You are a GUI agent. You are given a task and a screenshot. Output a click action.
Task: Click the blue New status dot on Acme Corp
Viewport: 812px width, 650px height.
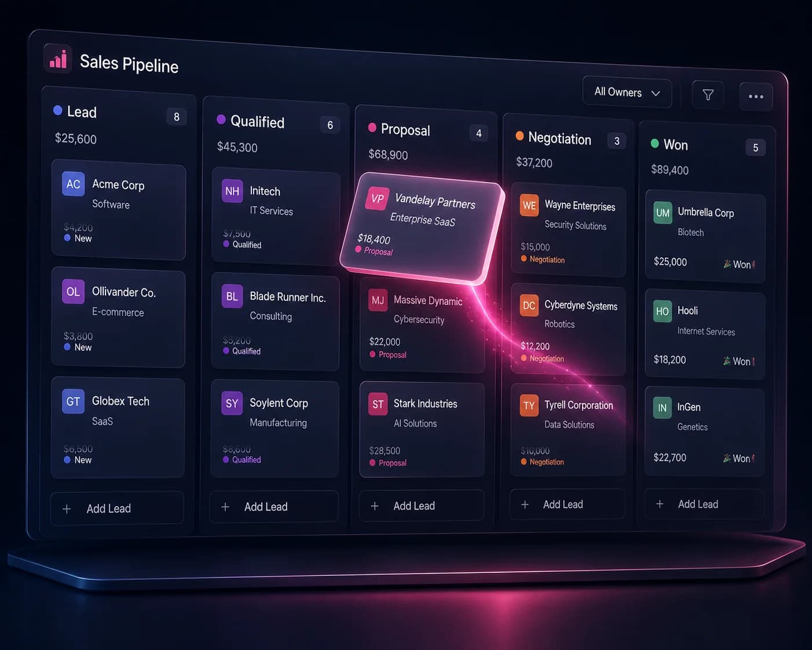tap(67, 238)
